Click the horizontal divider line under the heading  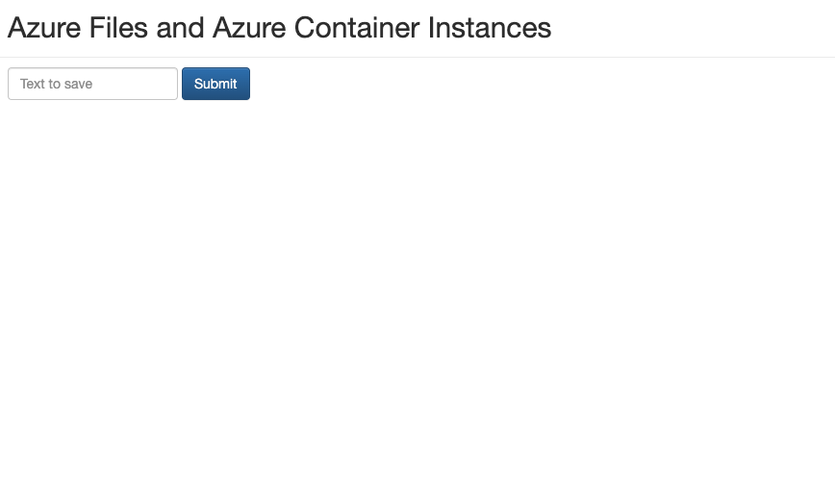click(417, 57)
